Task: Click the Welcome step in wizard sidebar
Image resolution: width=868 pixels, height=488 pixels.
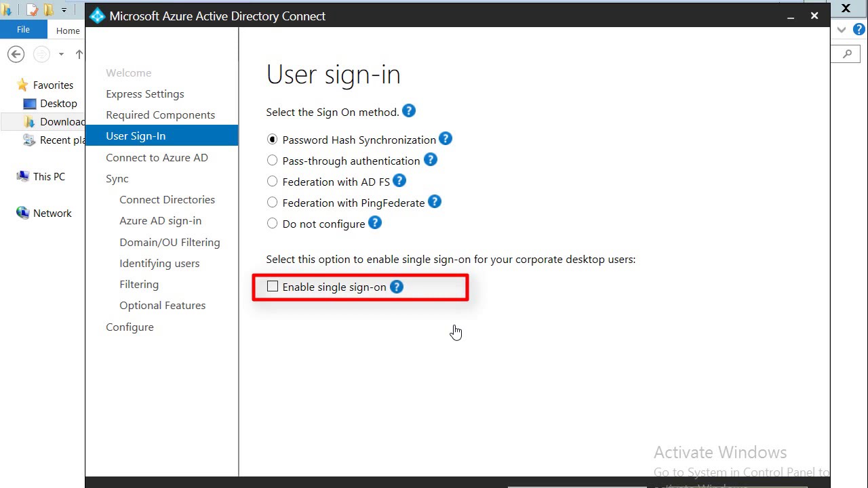Action: pos(129,73)
